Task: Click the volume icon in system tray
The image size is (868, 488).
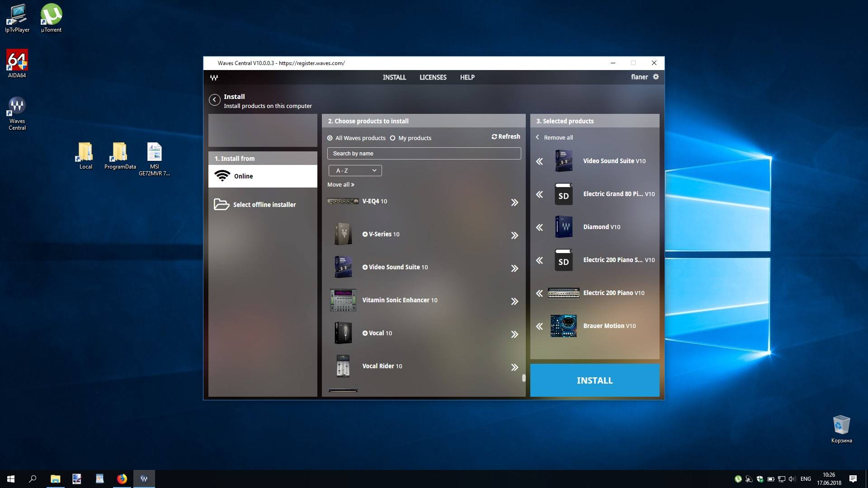Action: click(x=792, y=479)
